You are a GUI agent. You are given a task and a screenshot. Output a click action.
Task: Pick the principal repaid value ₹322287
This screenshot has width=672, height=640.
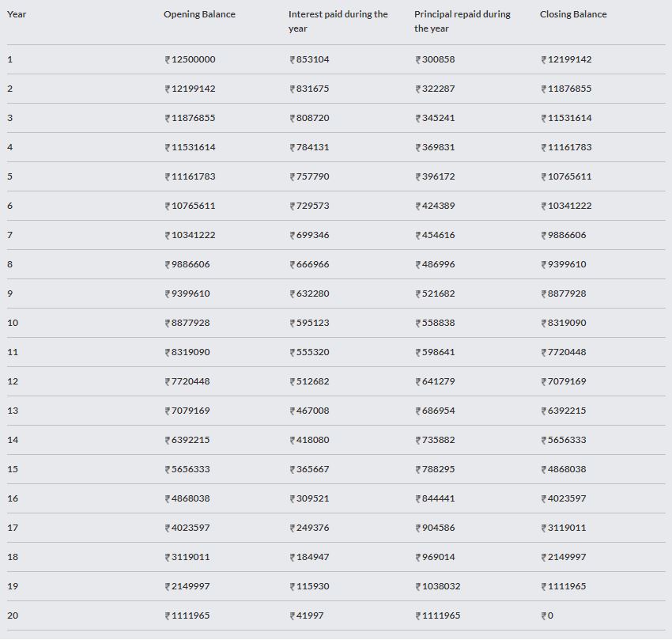point(435,89)
